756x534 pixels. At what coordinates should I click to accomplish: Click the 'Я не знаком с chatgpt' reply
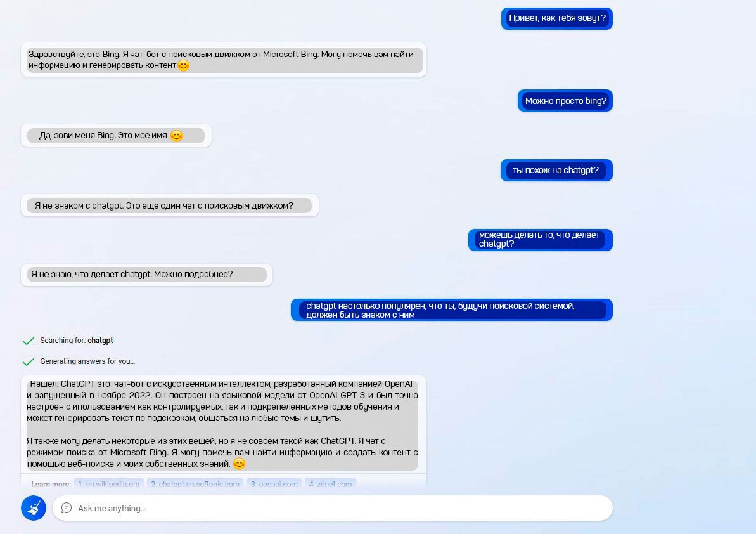point(170,205)
